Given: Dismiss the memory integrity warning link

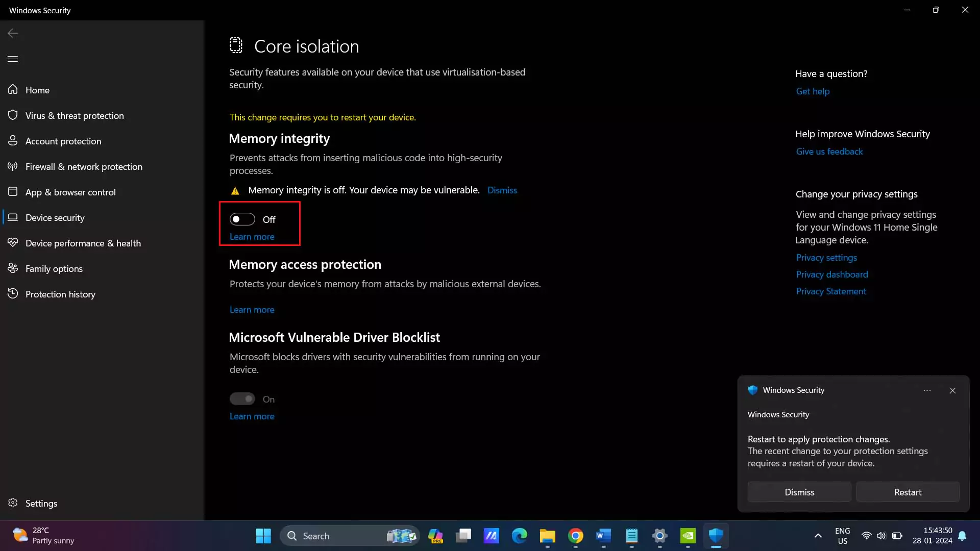Looking at the screenshot, I should pyautogui.click(x=502, y=190).
